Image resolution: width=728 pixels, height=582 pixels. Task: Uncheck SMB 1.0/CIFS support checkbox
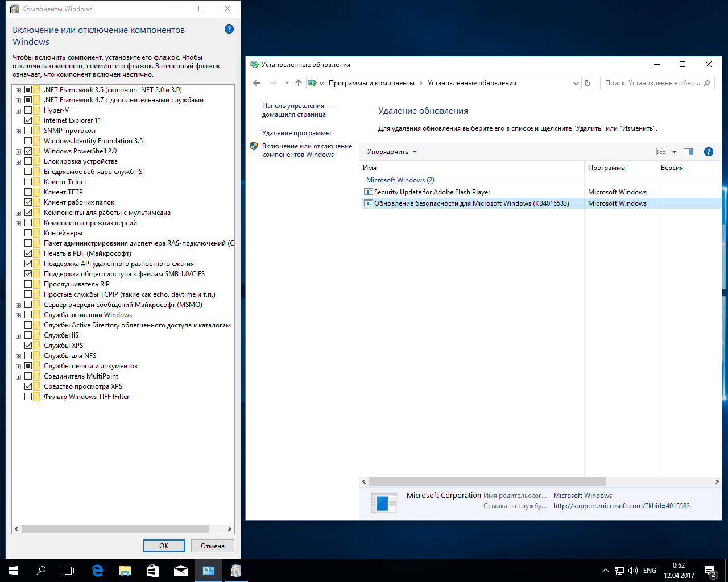tap(28, 274)
